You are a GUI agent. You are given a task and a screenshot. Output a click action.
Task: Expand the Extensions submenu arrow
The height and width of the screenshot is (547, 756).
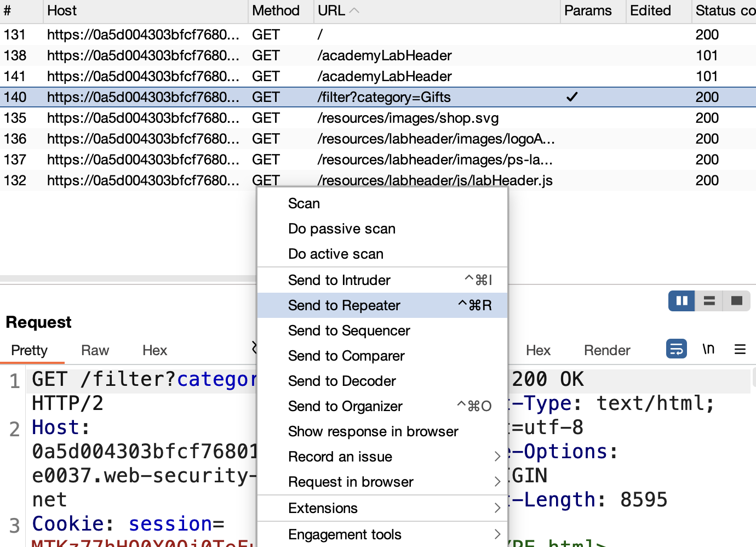tap(497, 508)
